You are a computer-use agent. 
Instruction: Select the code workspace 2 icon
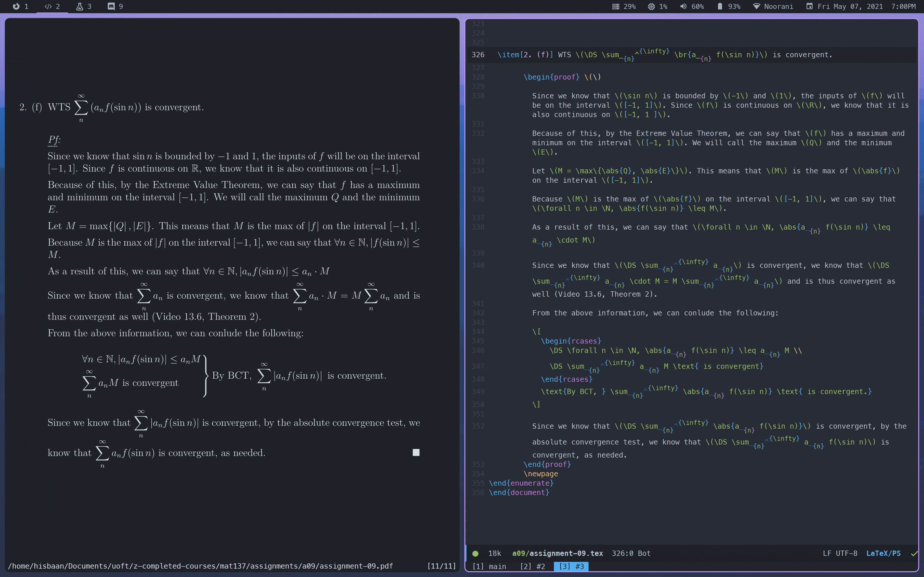48,6
